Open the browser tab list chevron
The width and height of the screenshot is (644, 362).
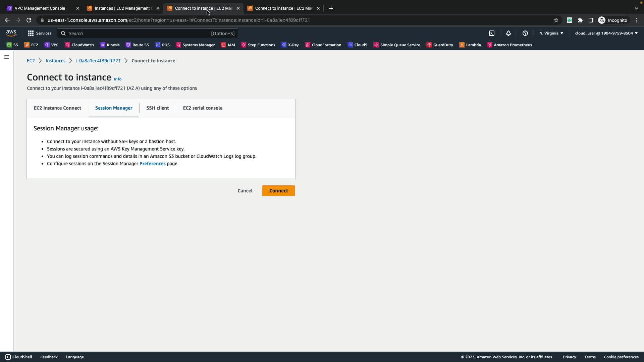coord(636,8)
